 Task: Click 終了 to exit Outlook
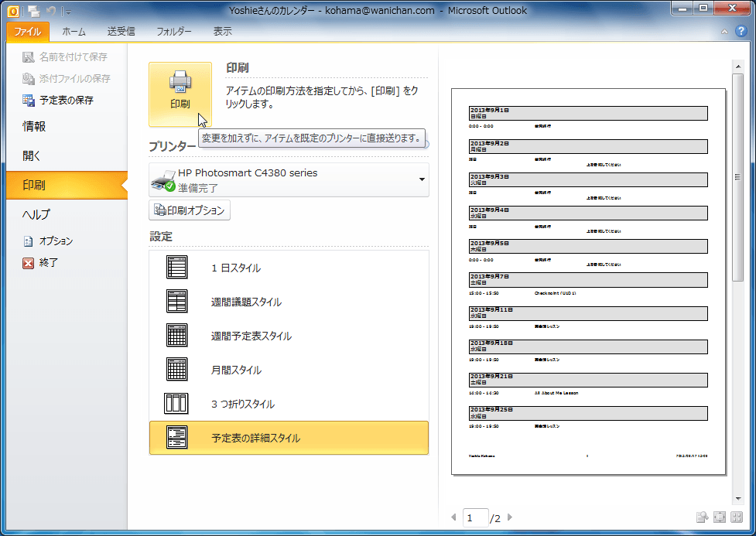tap(40, 263)
